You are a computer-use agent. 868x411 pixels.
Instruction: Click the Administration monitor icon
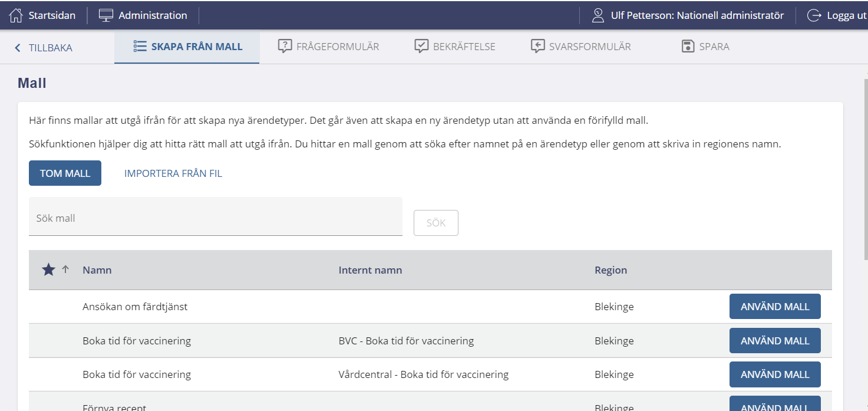tap(106, 15)
